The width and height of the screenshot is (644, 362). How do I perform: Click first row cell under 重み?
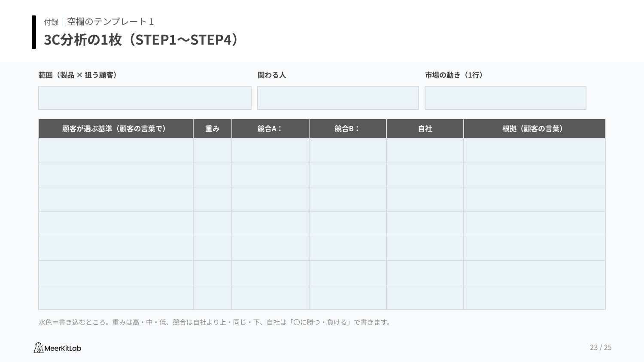pyautogui.click(x=213, y=151)
